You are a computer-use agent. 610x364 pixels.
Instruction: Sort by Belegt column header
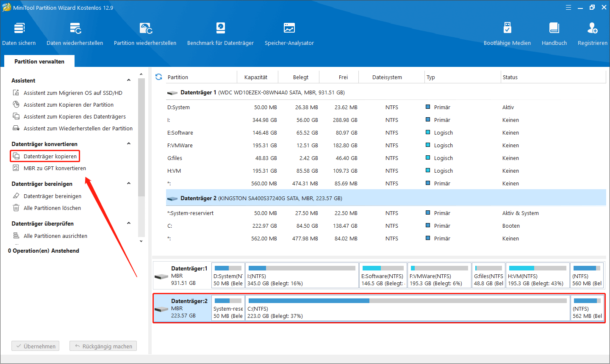tap(301, 77)
